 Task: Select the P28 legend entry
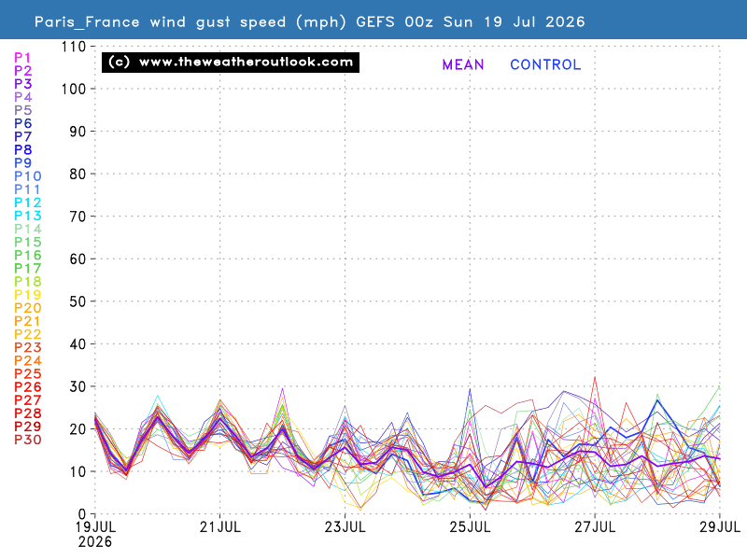(x=28, y=413)
